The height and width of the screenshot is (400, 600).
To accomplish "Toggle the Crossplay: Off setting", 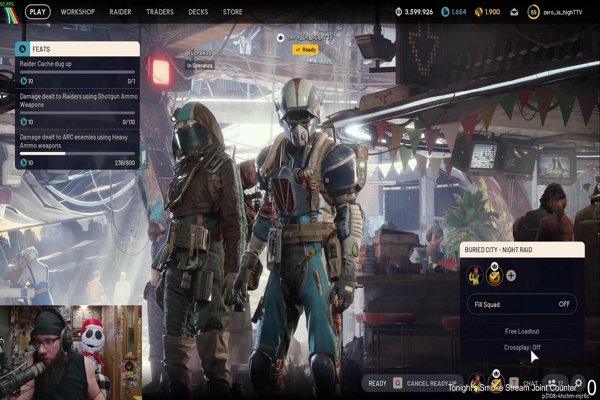I will 522,347.
